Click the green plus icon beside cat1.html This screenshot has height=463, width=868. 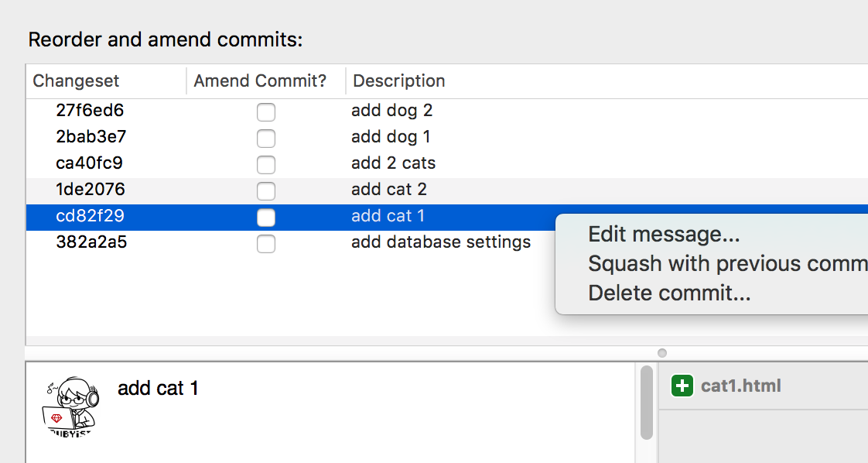pyautogui.click(x=682, y=386)
